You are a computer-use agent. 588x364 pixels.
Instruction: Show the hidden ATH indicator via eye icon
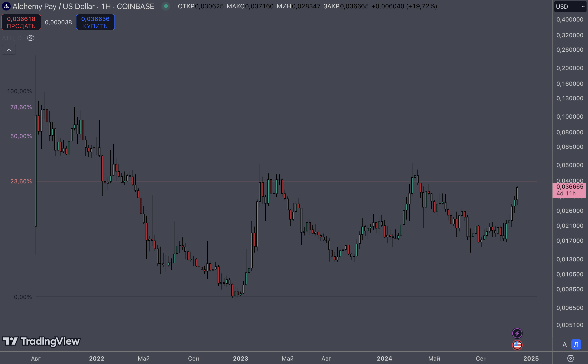(x=31, y=38)
